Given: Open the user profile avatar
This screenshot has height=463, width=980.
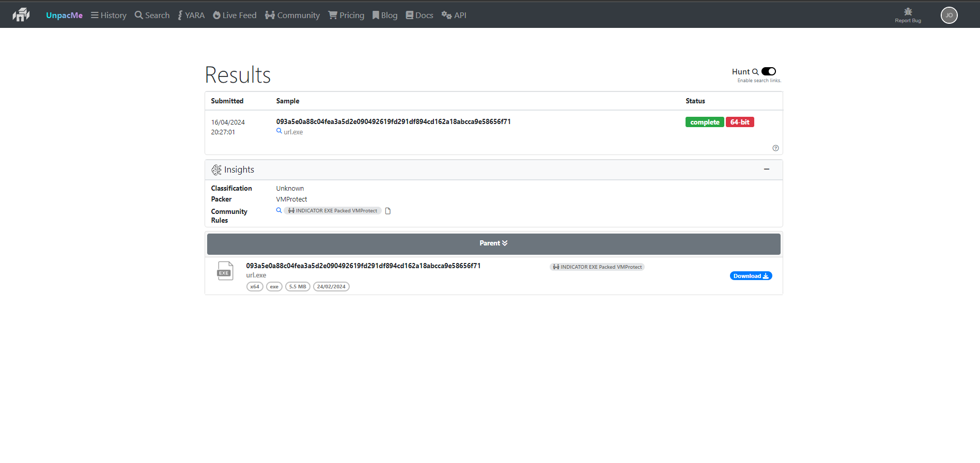Looking at the screenshot, I should [948, 16].
